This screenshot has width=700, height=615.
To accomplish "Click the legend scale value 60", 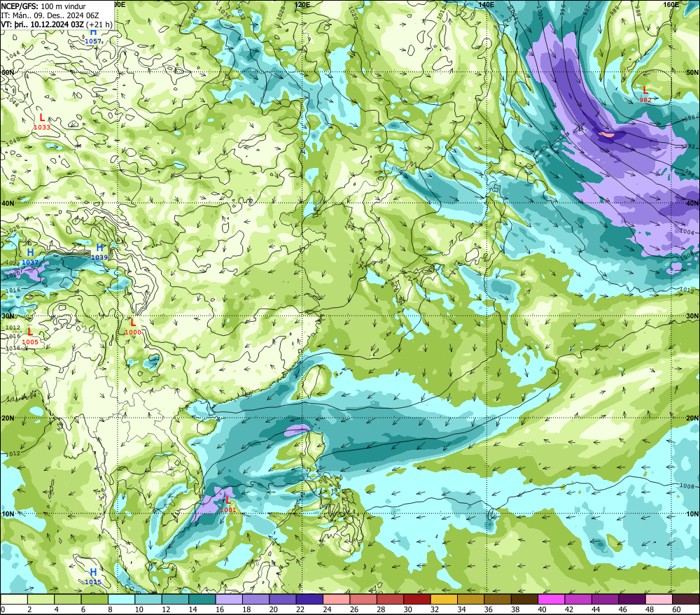I will pyautogui.click(x=676, y=609).
